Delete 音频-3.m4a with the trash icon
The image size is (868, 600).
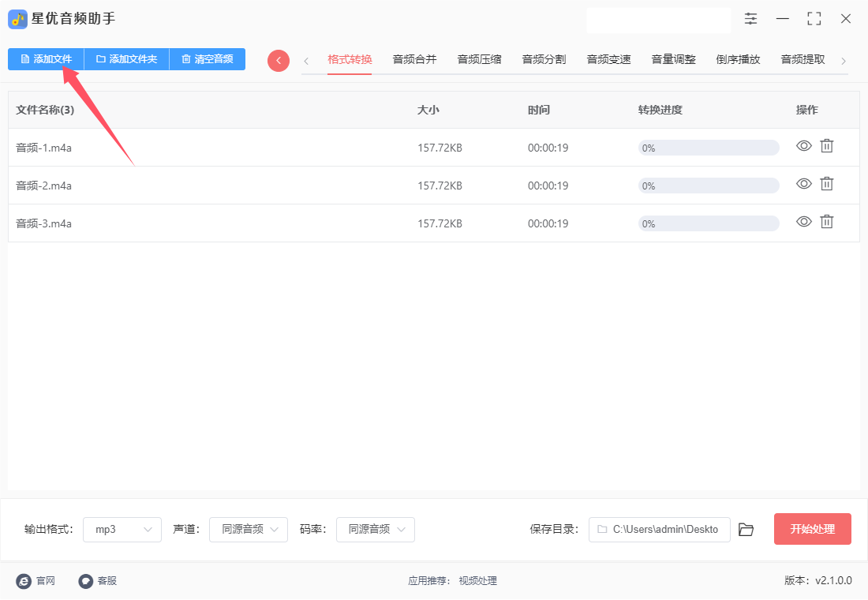click(826, 222)
